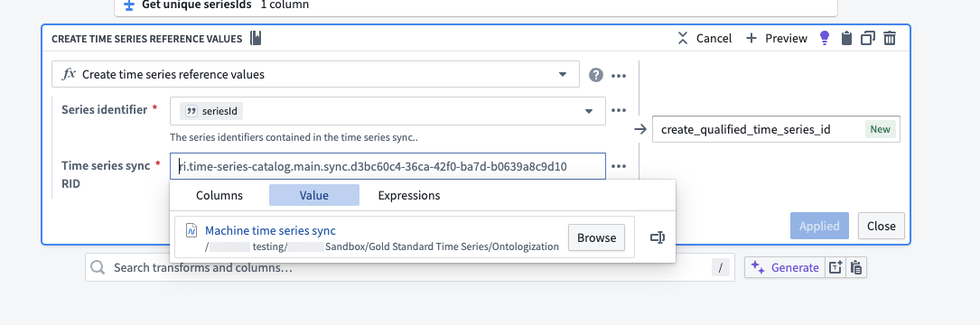Click the paste icon right of Generate
980x325 pixels.
pyautogui.click(x=857, y=267)
